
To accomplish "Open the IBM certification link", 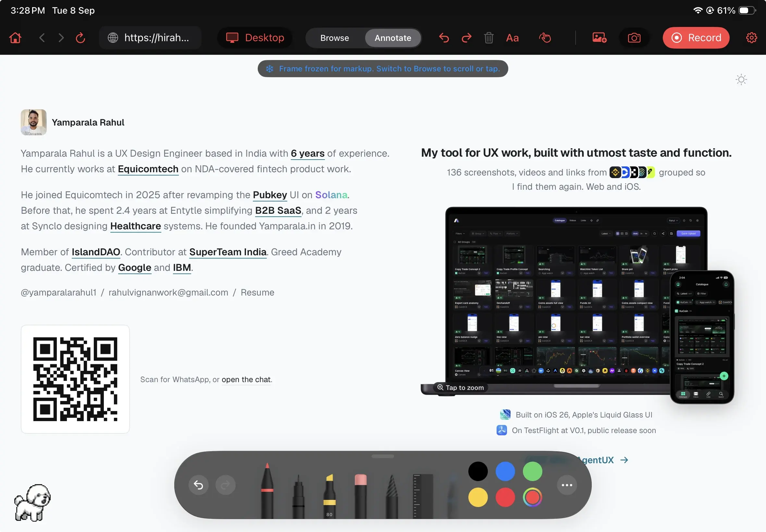I will 182,268.
